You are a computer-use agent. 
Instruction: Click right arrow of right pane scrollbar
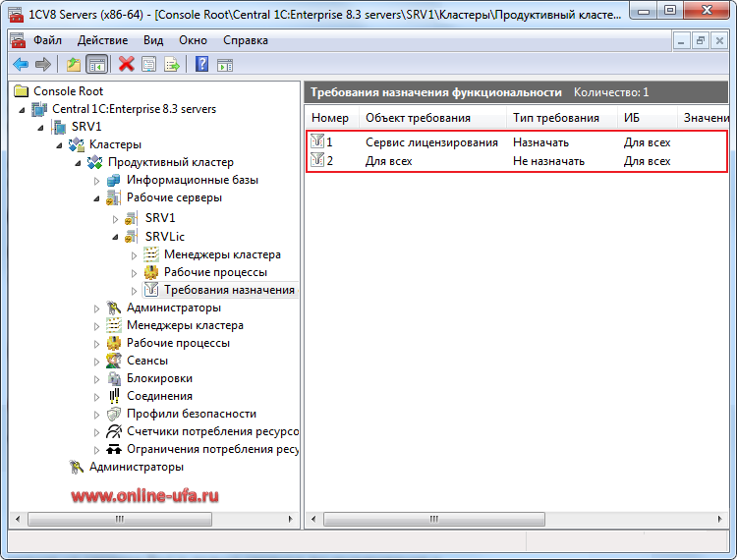[719, 519]
